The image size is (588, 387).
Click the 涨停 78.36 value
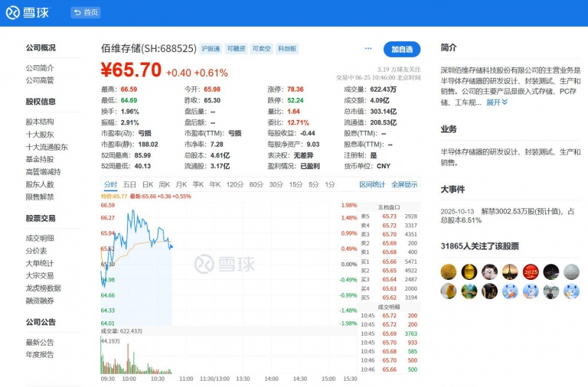point(295,89)
